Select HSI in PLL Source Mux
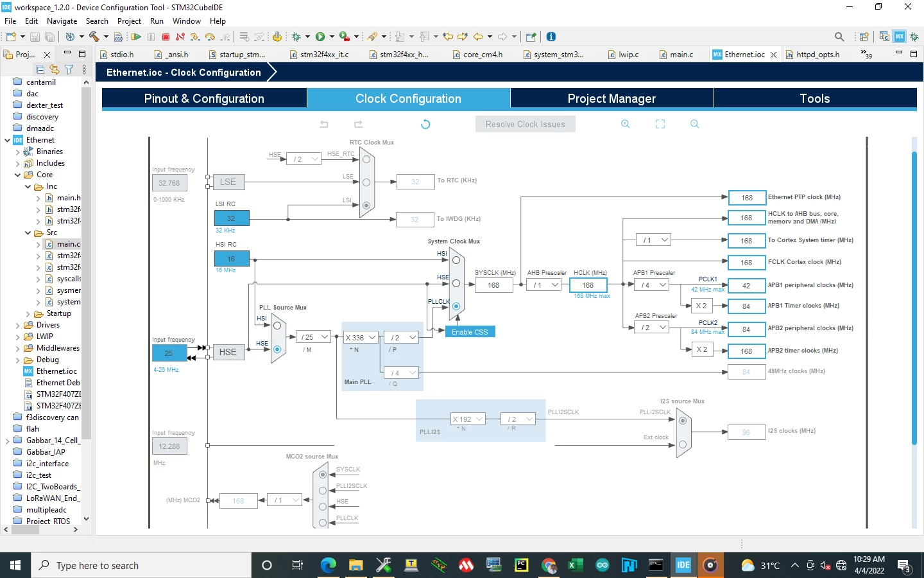Screen dimensions: 924x578 click(277, 326)
